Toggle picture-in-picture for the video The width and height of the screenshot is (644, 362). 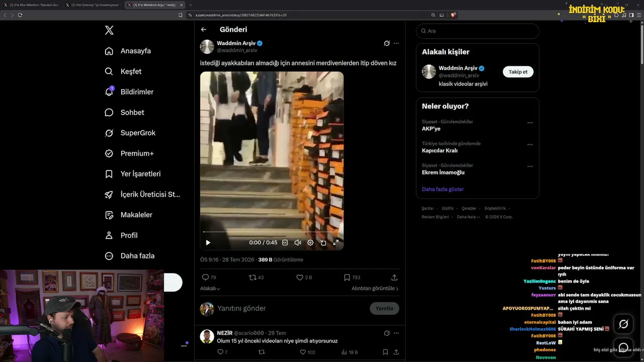(323, 242)
